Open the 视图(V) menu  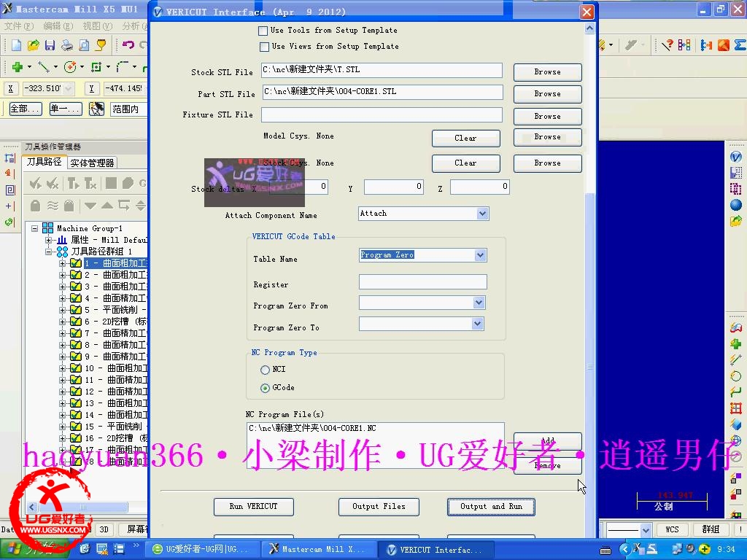(98, 26)
